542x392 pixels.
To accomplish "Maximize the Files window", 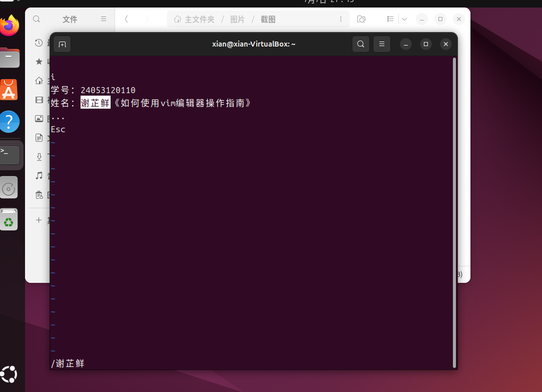I will click(440, 19).
